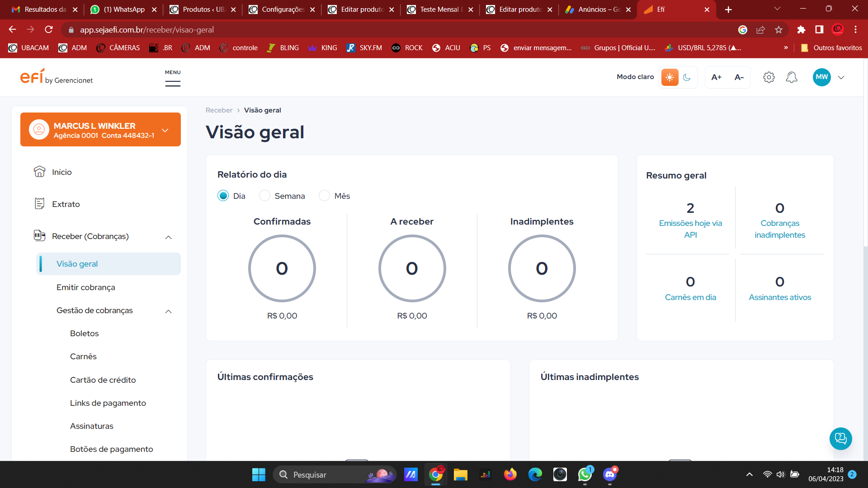Image resolution: width=868 pixels, height=488 pixels.
Task: Click the Extrato sidebar icon
Action: (40, 204)
